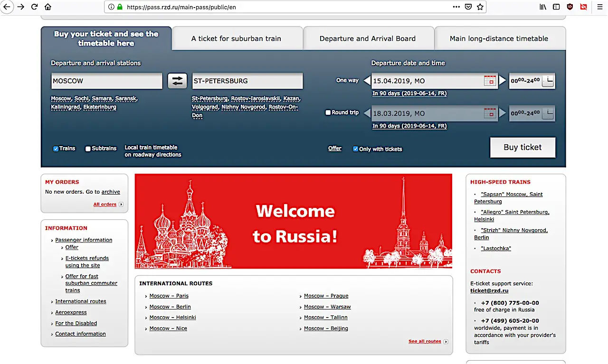The image size is (608, 364).
Task: Select the Moscow – Beijing route
Action: pyautogui.click(x=326, y=328)
